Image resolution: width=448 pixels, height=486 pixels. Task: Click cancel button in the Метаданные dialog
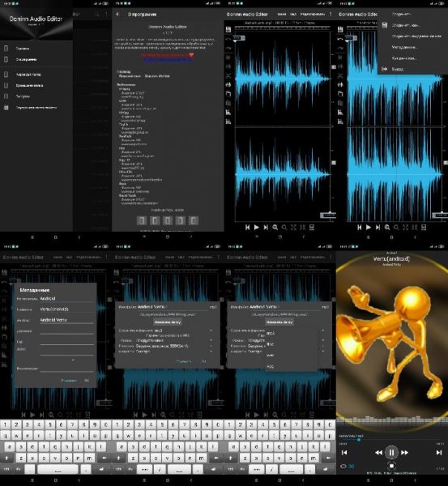pos(69,381)
